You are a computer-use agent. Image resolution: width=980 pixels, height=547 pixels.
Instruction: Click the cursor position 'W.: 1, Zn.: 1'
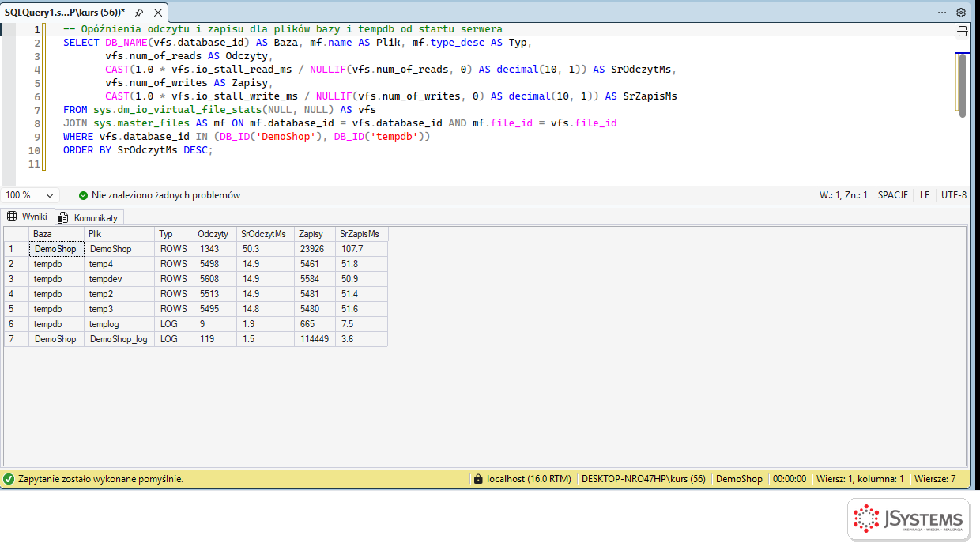point(843,195)
